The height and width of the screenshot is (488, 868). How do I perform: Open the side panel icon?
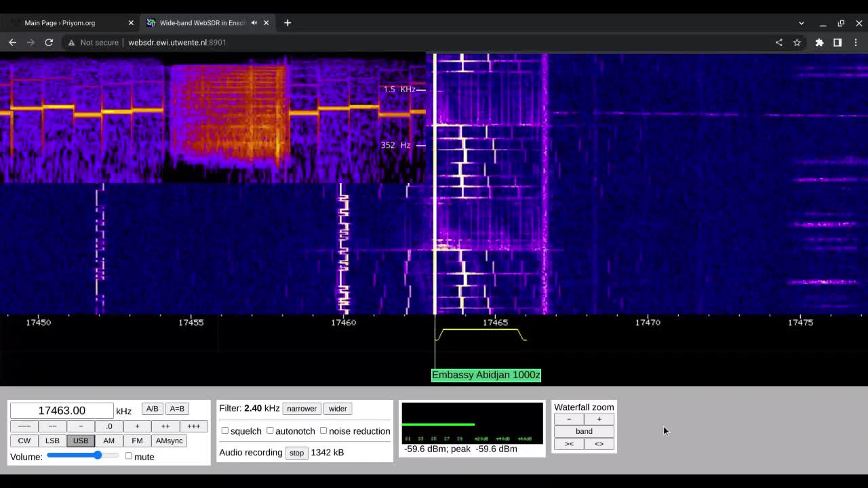click(x=837, y=42)
